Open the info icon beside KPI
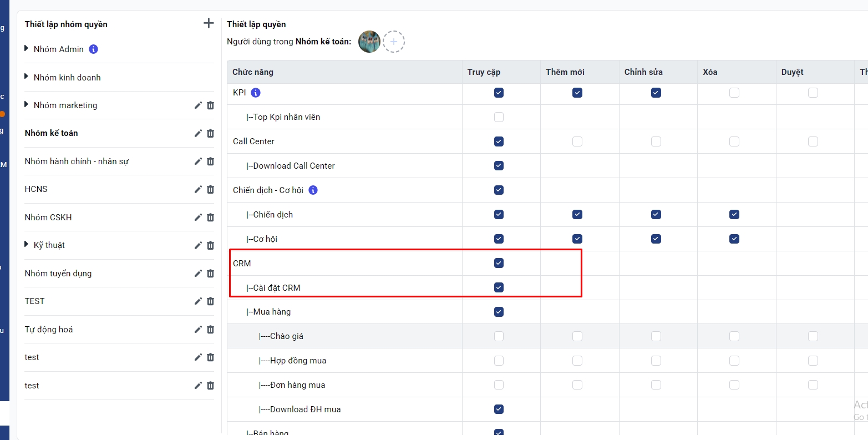 (256, 93)
